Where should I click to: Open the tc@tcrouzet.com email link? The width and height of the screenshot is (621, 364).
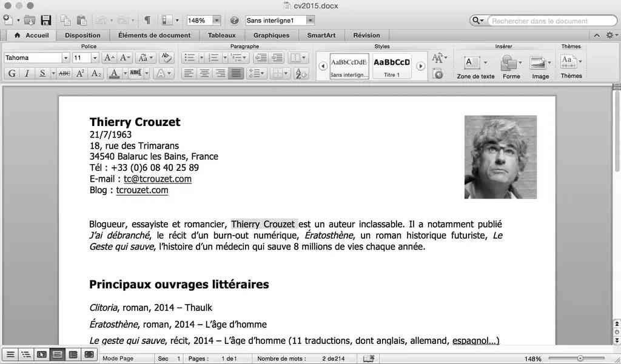(158, 179)
